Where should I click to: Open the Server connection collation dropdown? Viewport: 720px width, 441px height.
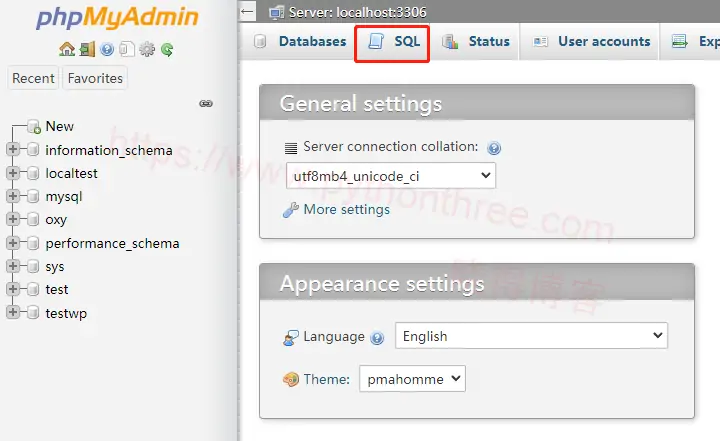391,176
